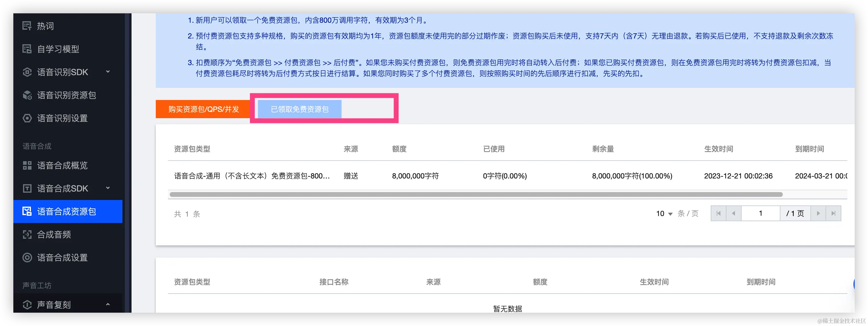Go to the previous page arrow
This screenshot has width=868, height=326.
coord(733,213)
